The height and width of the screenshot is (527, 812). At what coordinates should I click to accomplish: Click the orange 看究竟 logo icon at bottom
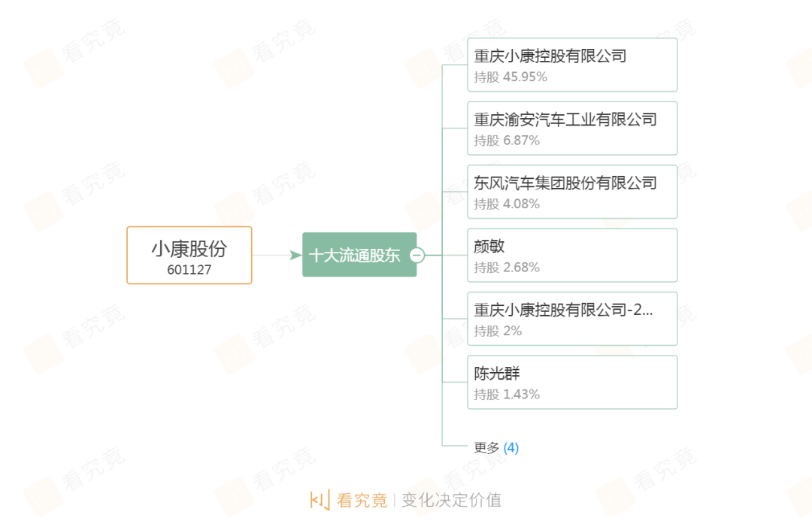(320, 500)
